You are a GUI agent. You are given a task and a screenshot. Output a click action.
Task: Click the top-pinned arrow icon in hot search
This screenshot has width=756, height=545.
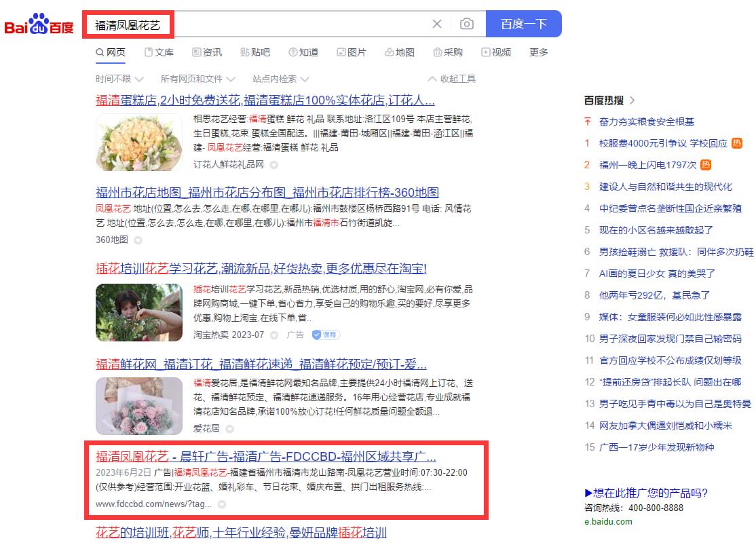coord(587,121)
